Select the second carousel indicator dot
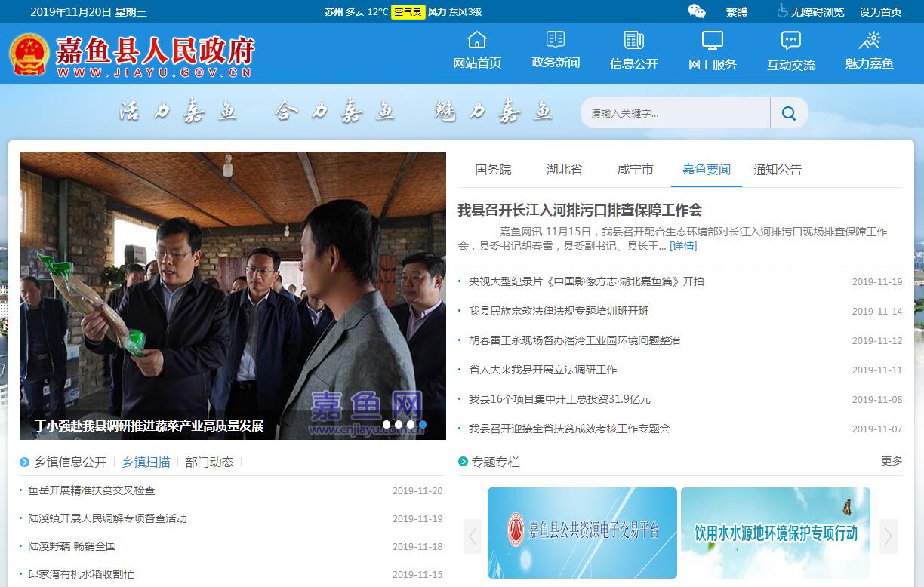Screen dimensions: 924x587 click(399, 425)
